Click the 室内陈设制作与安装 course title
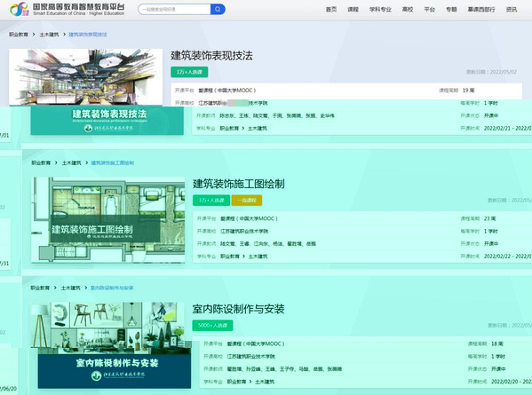This screenshot has width=532, height=395. point(238,309)
